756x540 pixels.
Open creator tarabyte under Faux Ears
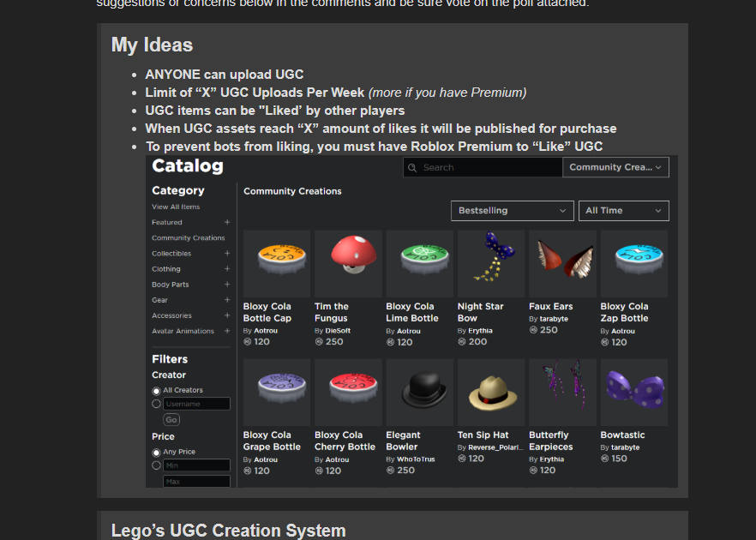[554, 319]
